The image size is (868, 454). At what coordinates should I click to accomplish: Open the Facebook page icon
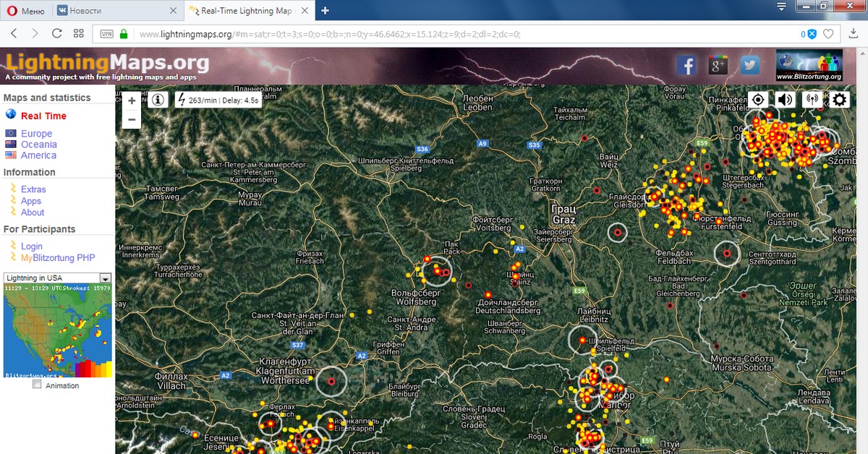coord(686,65)
